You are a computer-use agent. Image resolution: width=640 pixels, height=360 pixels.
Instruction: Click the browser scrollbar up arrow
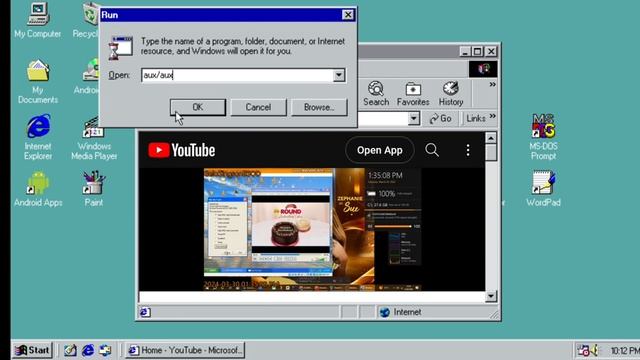(491, 138)
